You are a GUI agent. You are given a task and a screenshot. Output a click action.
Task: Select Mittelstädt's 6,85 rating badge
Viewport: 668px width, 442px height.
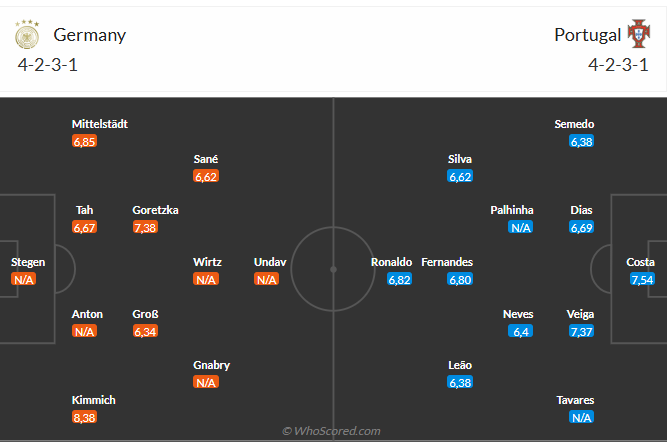84,142
